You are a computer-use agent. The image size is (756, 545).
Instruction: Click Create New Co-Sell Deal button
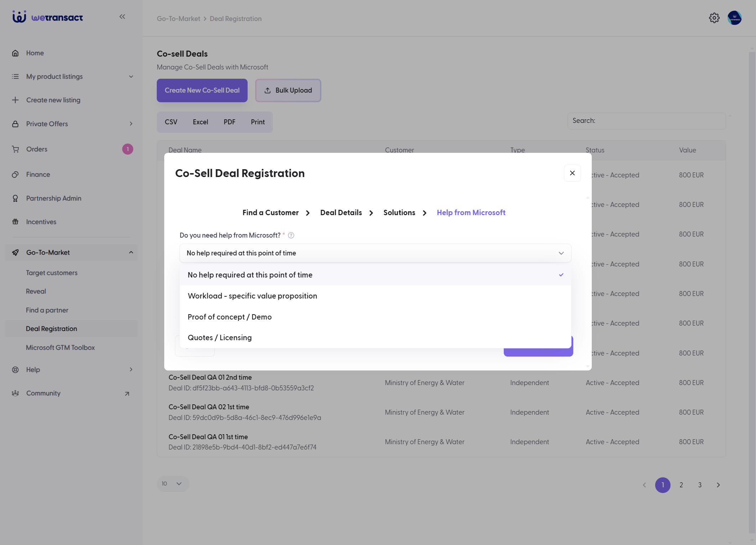(202, 90)
